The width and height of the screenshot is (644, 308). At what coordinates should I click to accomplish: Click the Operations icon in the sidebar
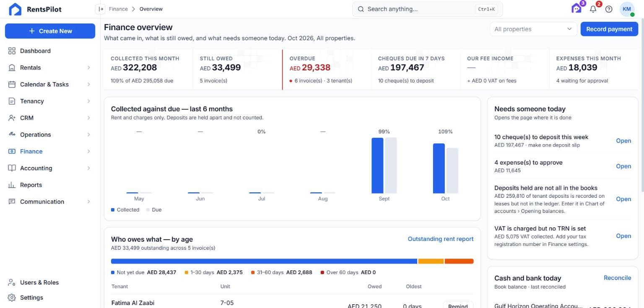[12, 135]
